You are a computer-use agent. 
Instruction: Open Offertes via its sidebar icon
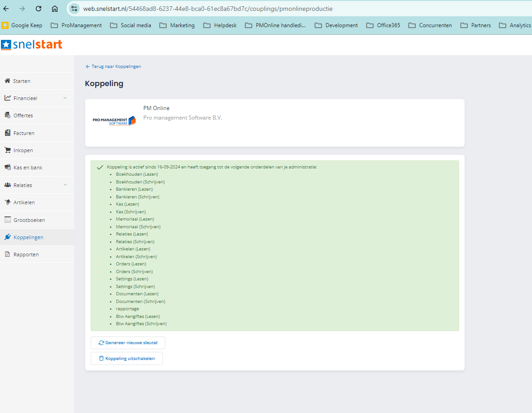[7, 115]
